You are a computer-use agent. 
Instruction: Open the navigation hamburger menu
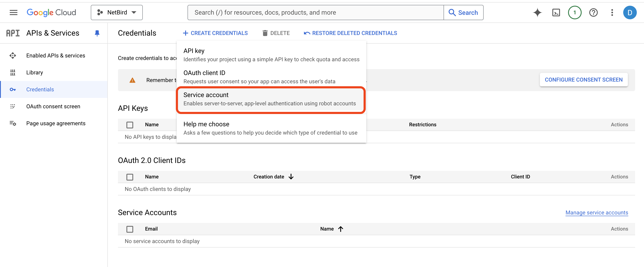click(x=13, y=12)
